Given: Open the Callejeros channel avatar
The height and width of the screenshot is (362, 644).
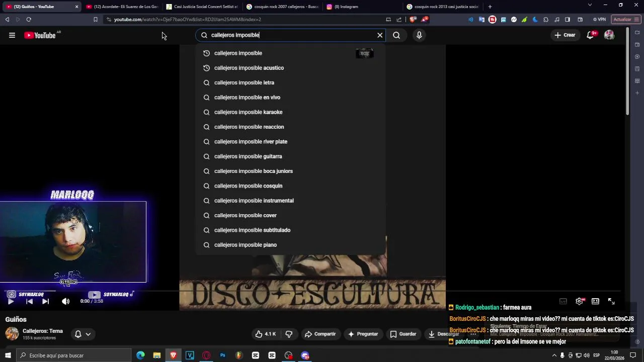Looking at the screenshot, I should point(12,333).
